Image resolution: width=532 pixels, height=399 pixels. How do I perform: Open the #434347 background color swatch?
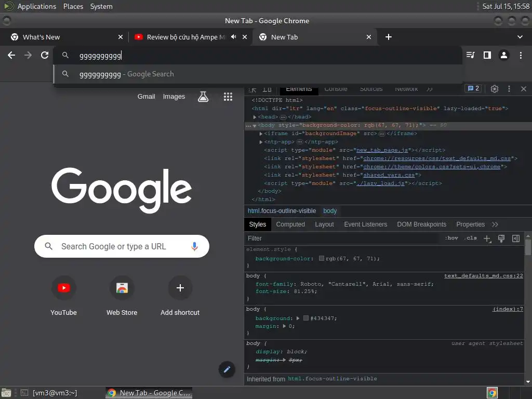(x=305, y=318)
